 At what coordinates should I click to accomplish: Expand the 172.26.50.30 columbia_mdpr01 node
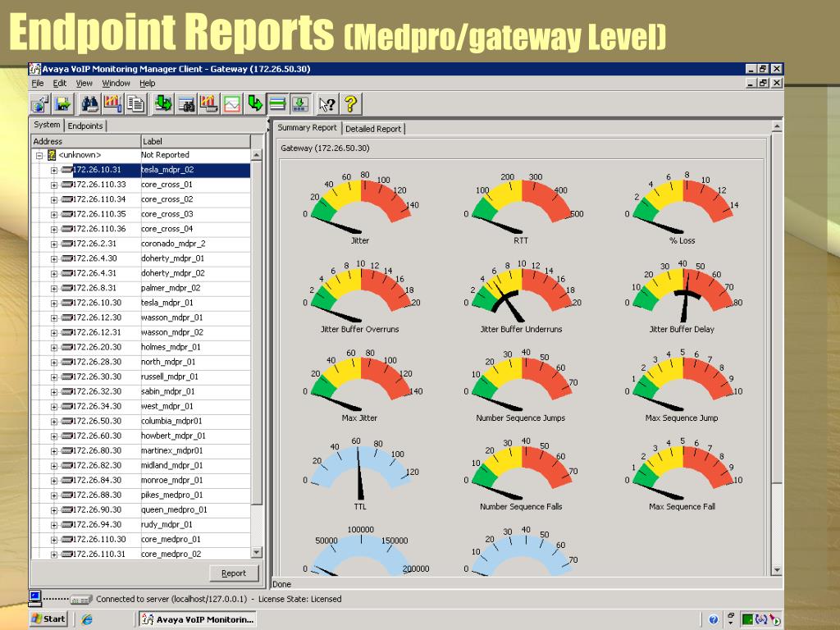click(54, 422)
